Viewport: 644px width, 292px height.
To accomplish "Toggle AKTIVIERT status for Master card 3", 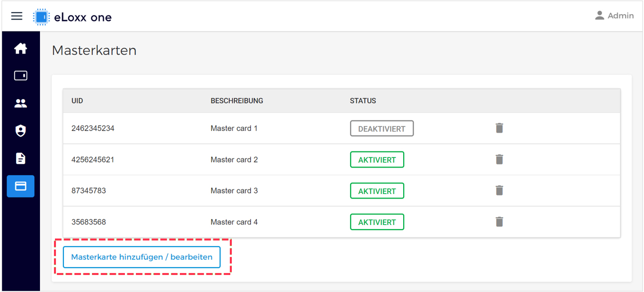I will (377, 190).
